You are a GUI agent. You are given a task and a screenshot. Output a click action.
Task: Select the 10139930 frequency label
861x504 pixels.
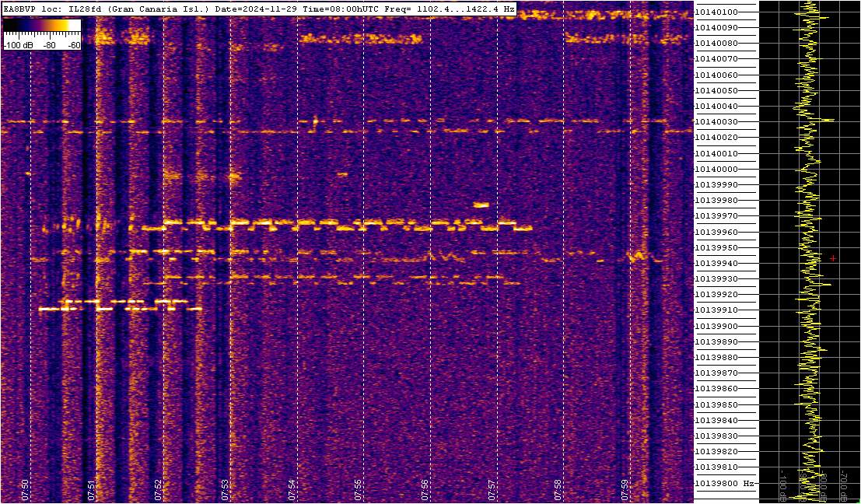click(x=716, y=279)
